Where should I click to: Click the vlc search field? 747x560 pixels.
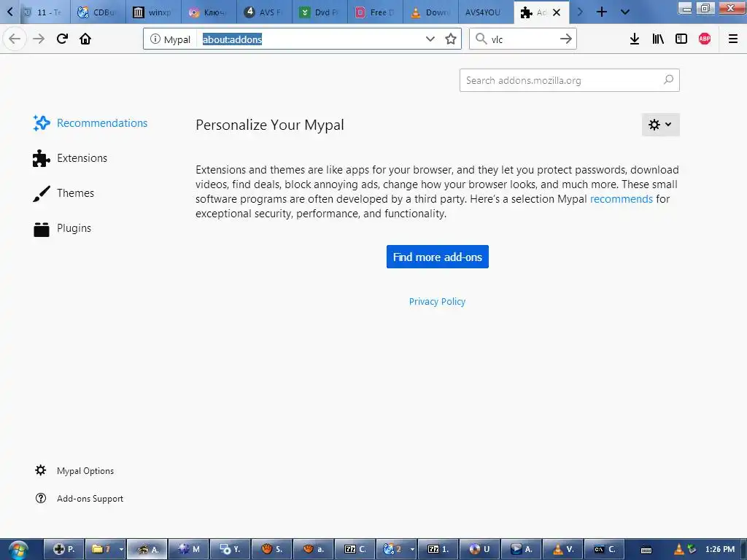coord(522,39)
